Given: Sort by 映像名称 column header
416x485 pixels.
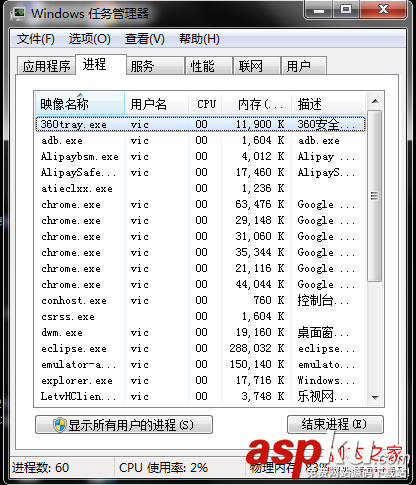Looking at the screenshot, I should pyautogui.click(x=80, y=104).
